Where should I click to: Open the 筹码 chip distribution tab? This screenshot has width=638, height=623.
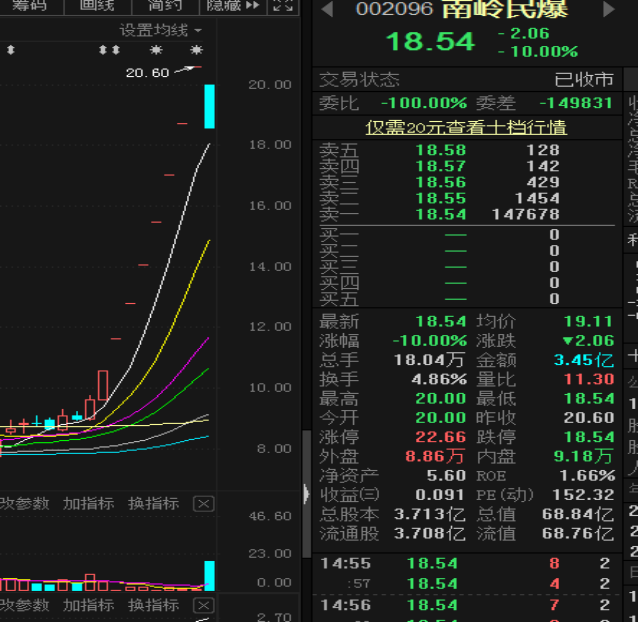29,6
